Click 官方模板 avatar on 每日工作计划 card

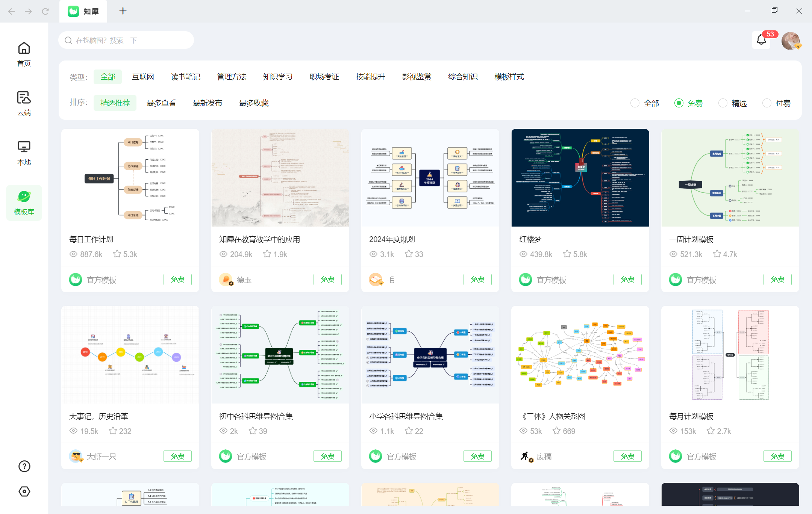(76, 280)
